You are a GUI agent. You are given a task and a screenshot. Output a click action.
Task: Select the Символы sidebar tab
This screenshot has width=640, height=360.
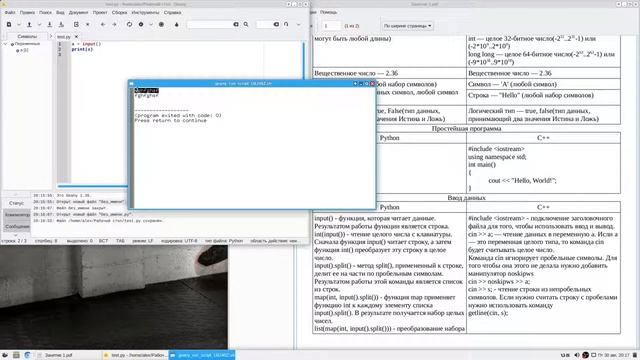(27, 36)
